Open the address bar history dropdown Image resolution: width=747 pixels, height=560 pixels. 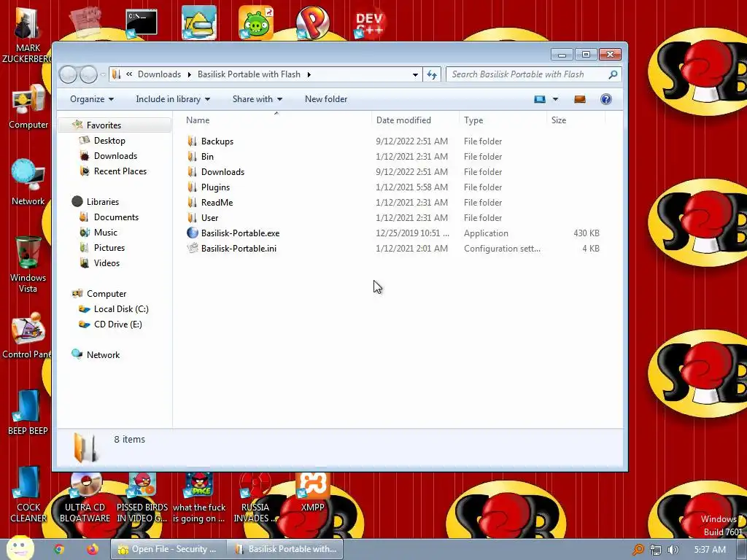pyautogui.click(x=415, y=75)
